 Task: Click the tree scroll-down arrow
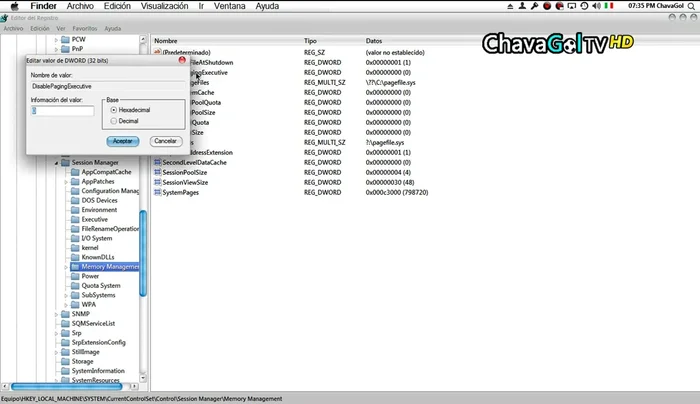point(143,379)
